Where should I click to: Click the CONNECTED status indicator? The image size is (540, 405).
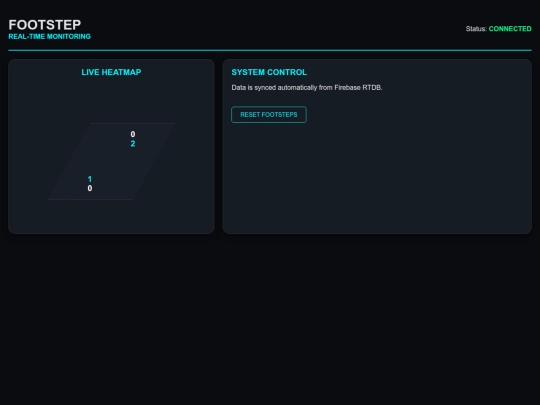point(510,29)
